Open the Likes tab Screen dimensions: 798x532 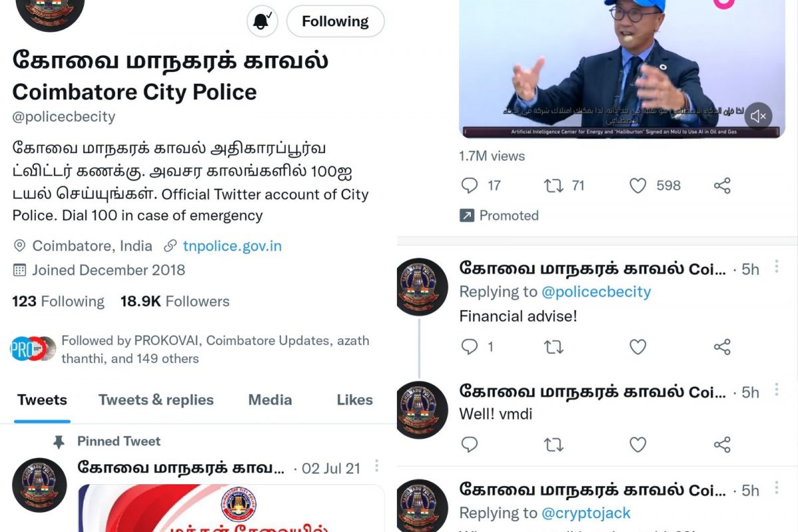click(354, 400)
